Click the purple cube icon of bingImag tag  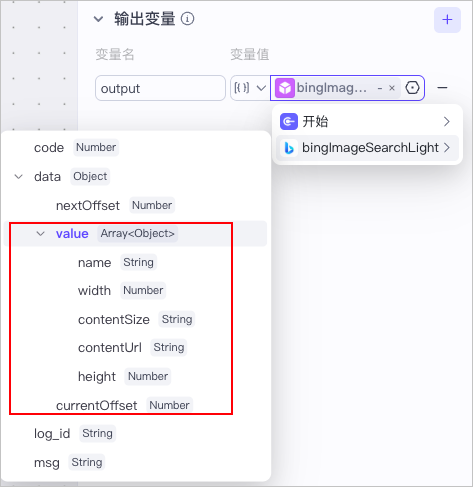coord(285,88)
